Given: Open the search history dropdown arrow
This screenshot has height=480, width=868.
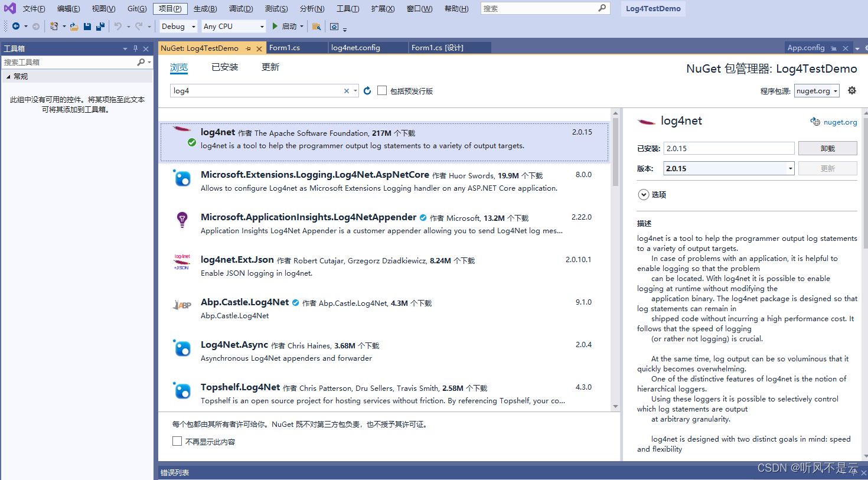Looking at the screenshot, I should pos(355,91).
